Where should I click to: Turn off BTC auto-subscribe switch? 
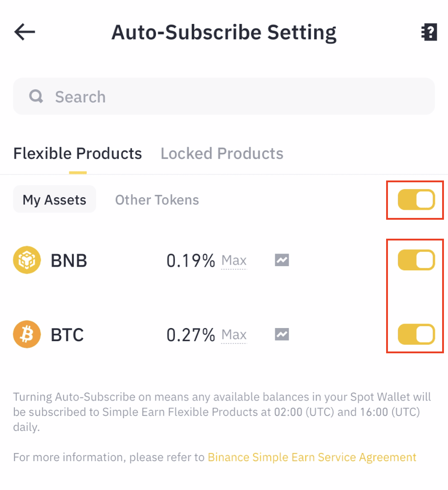[416, 334]
